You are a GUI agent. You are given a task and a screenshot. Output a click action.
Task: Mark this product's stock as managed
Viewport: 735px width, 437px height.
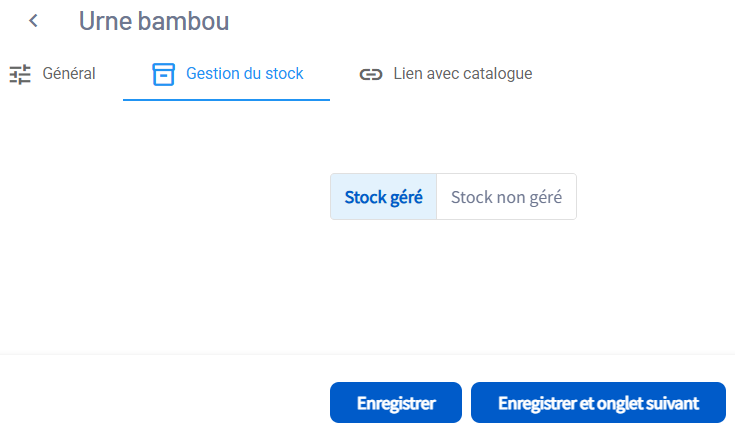tap(383, 197)
